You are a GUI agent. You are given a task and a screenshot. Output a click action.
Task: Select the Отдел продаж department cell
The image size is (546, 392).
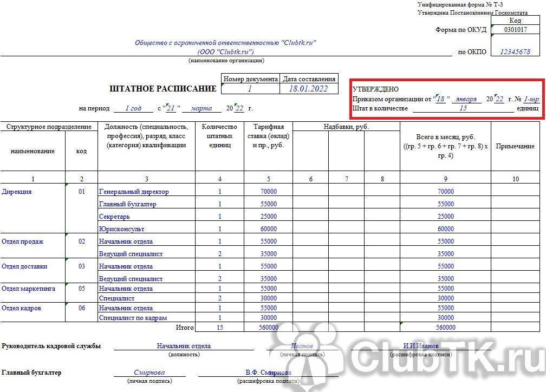tap(23, 241)
